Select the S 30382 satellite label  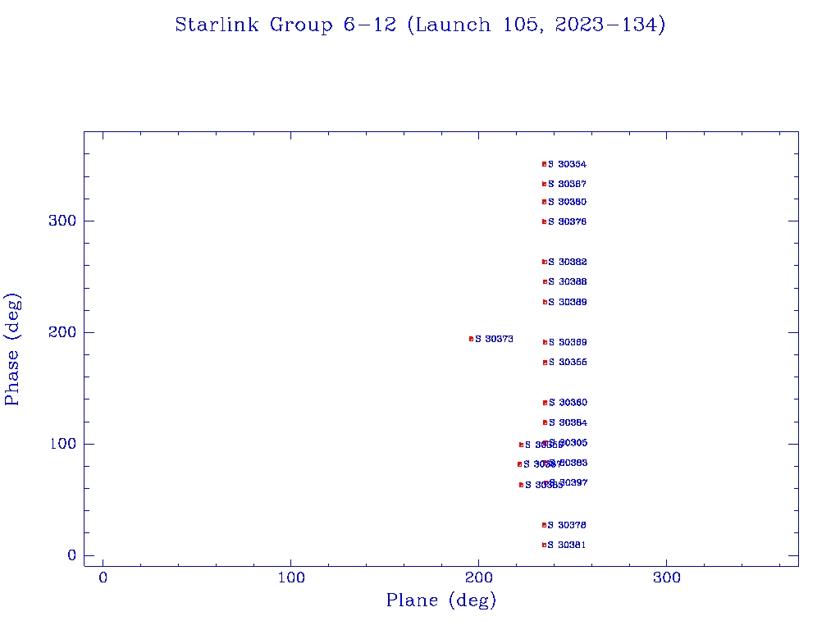[568, 262]
